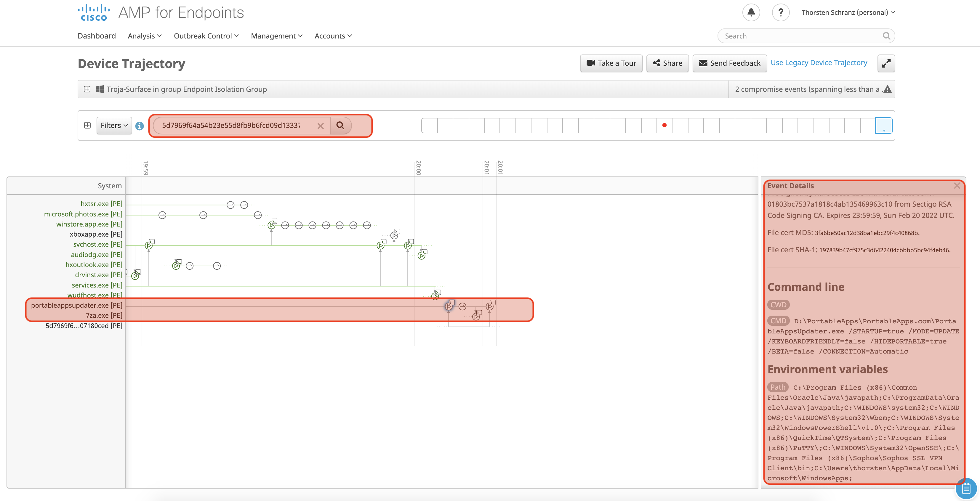Click Use Legacy Device Trajectory link
The image size is (980, 501).
coord(819,63)
